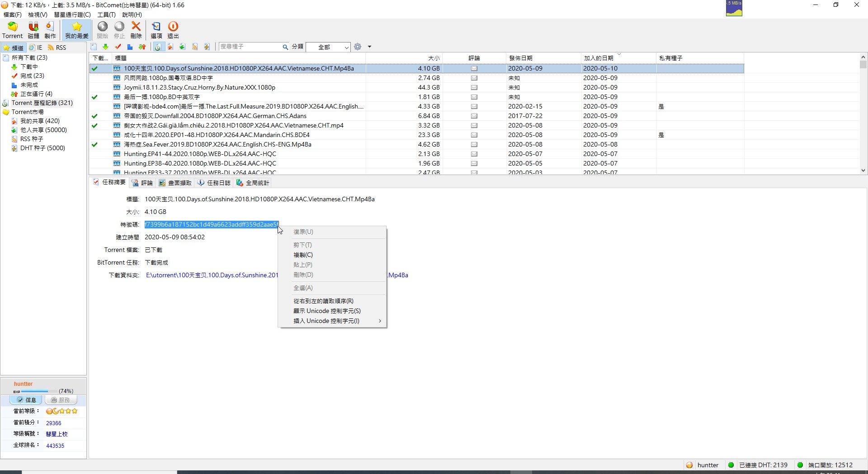Open the comment envelope for the Downfall.2004 row
The image size is (868, 474).
tap(474, 116)
